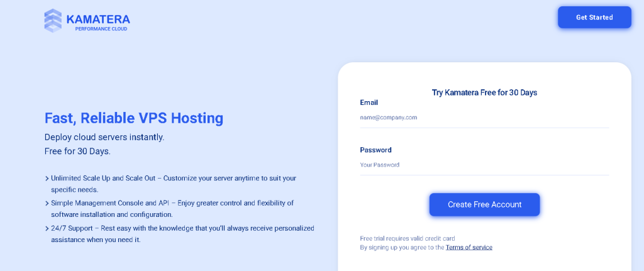Open the Terms of service link
This screenshot has height=271, width=644.
(469, 248)
